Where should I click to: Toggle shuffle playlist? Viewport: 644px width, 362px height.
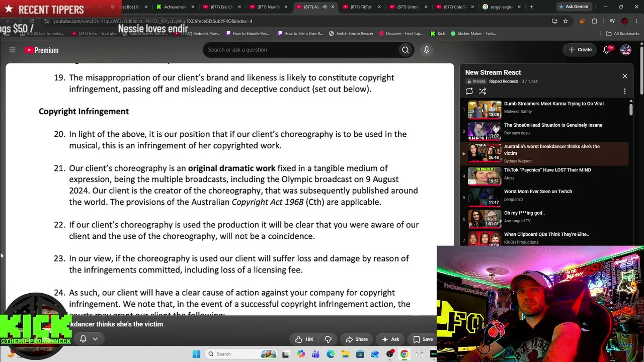(x=482, y=91)
